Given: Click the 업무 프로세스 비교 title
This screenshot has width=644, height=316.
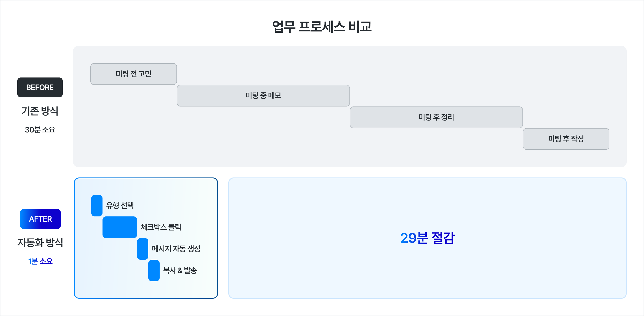Looking at the screenshot, I should pos(322,27).
